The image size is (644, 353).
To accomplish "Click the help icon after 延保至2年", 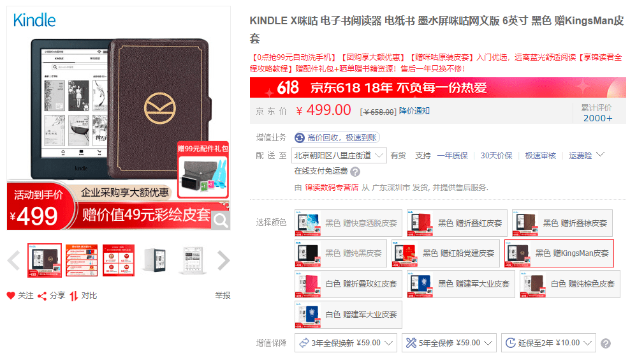I will (605, 343).
